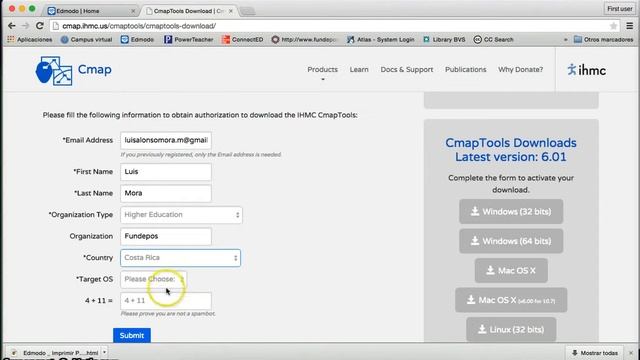This screenshot has width=640, height=360.
Task: Open Otros marcadores bookmarks folder
Action: tap(603, 40)
